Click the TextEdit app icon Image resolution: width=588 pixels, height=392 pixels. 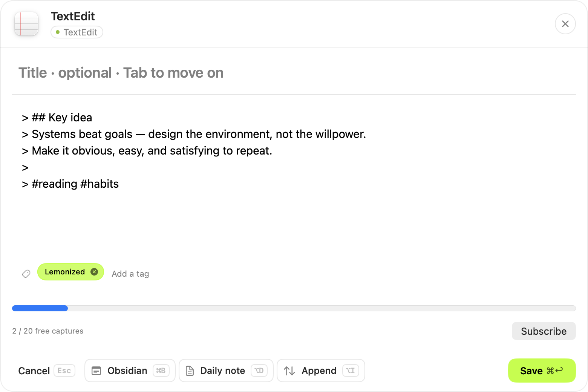[26, 24]
